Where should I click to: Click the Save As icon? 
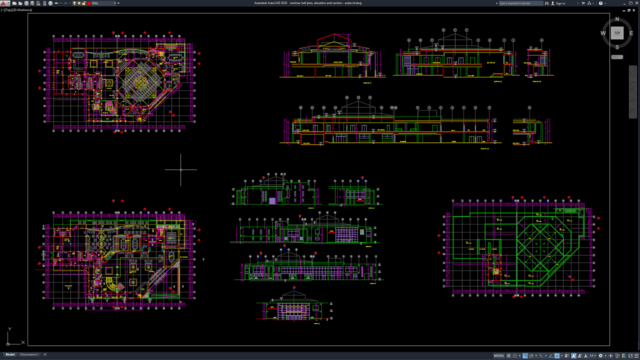click(x=32, y=3)
